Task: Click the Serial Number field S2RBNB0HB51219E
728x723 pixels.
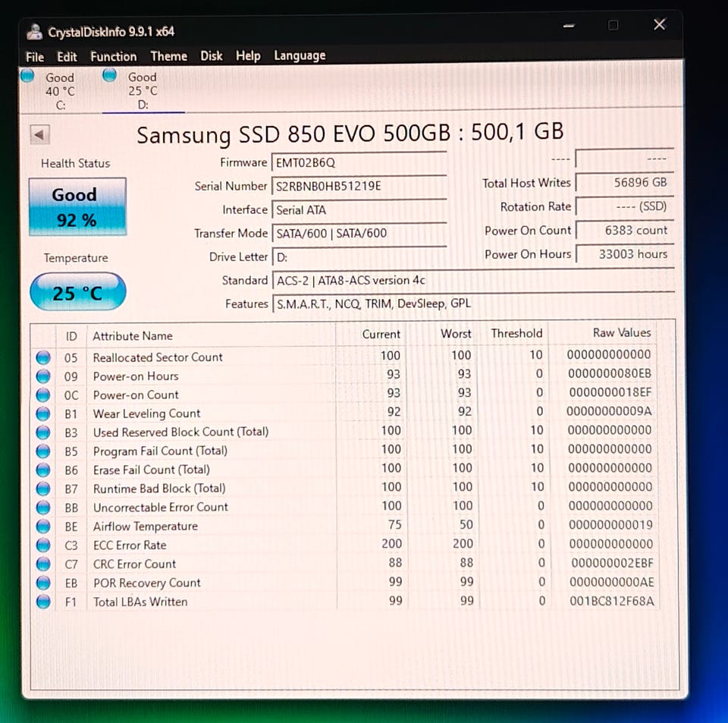Action: (x=359, y=186)
